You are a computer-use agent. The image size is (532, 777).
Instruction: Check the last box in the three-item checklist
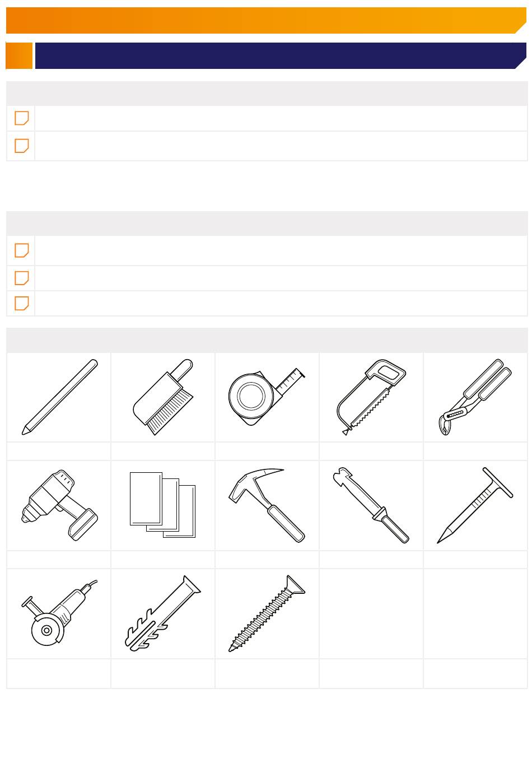[21, 303]
